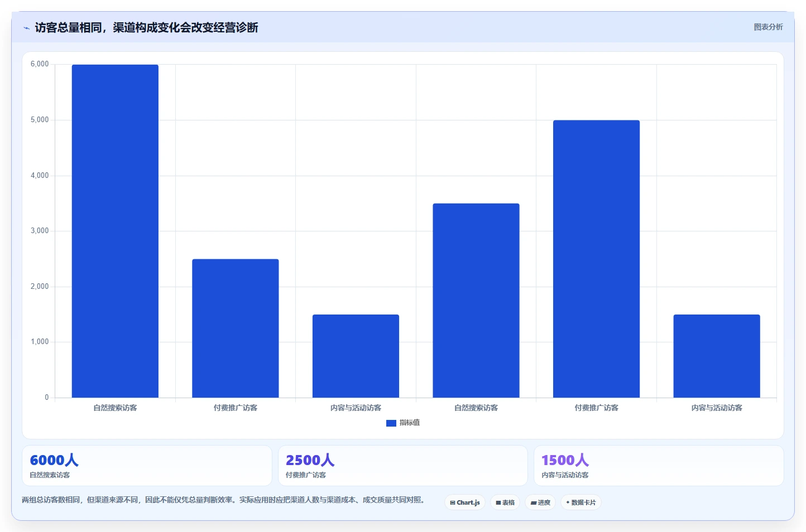Click the icon inside the 进度 chip
Viewport: 806px width, 532px height.
tap(533, 502)
